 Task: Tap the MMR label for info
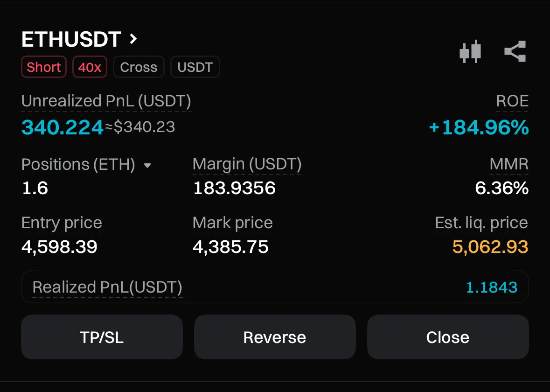tap(509, 164)
